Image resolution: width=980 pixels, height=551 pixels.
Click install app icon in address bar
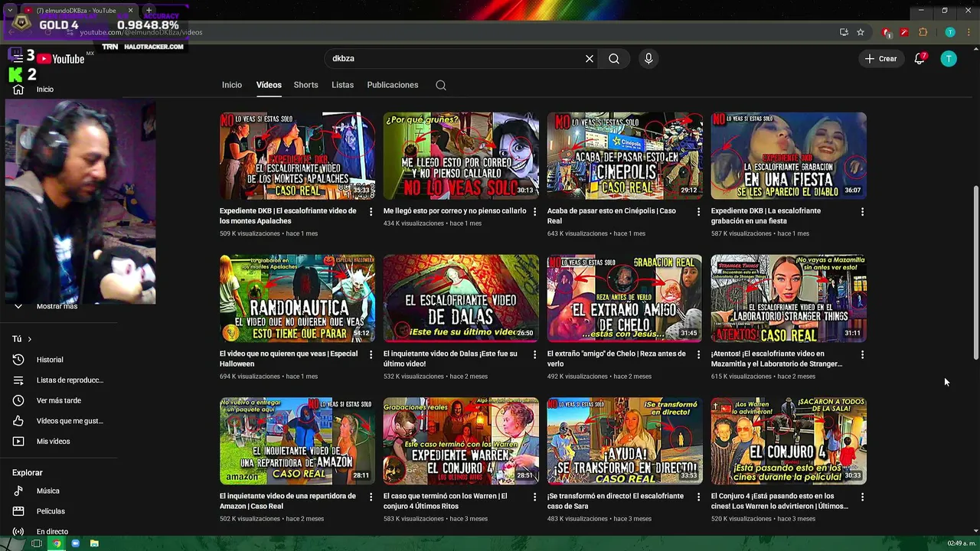[x=844, y=32]
